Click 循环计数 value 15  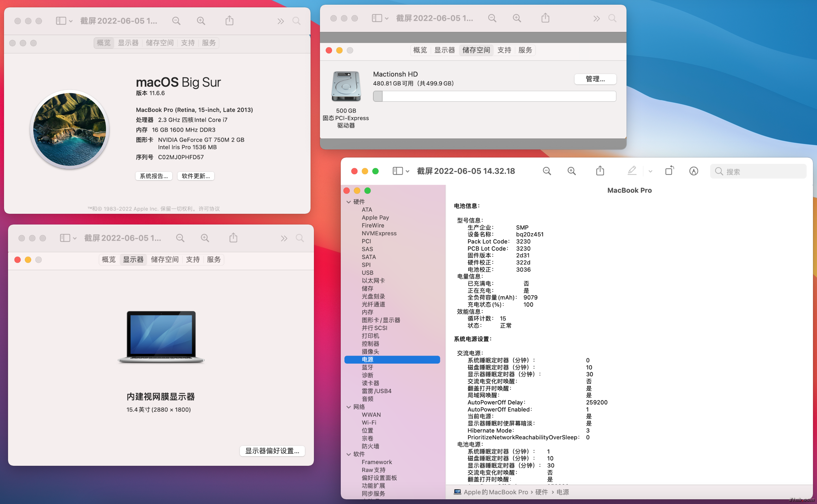[x=503, y=319]
